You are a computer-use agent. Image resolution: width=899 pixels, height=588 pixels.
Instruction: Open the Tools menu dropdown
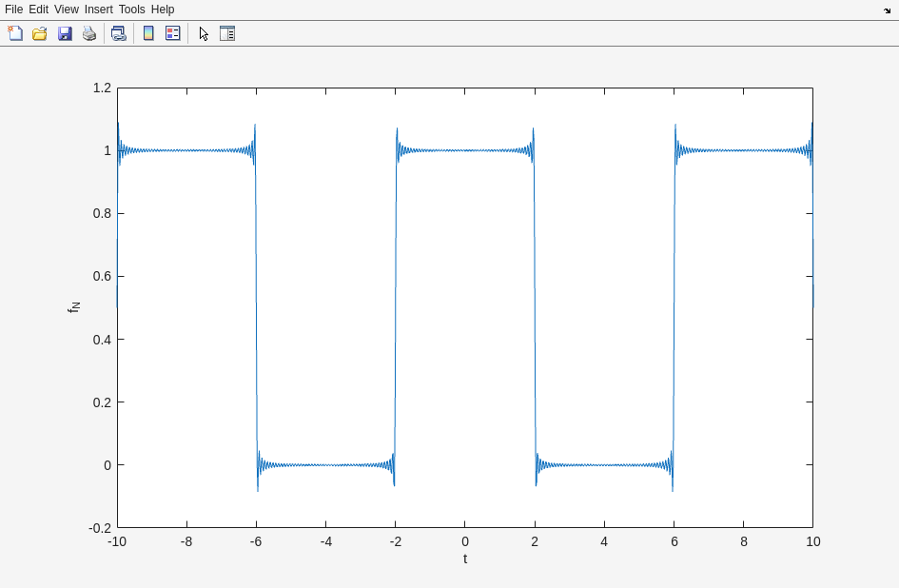click(x=131, y=10)
